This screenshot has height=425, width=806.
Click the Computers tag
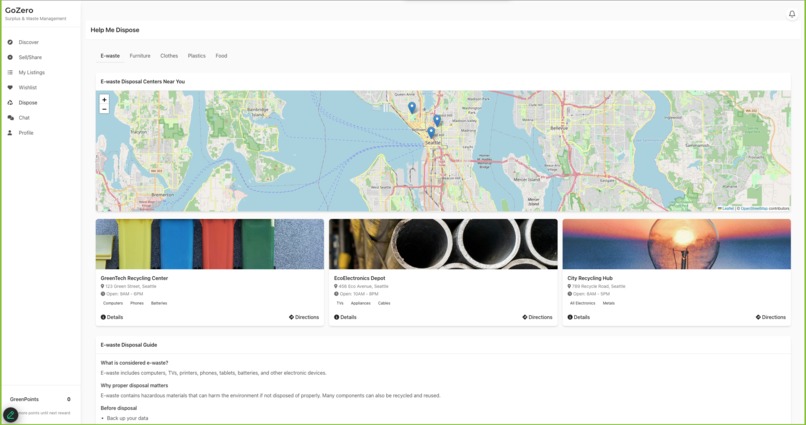tap(113, 303)
